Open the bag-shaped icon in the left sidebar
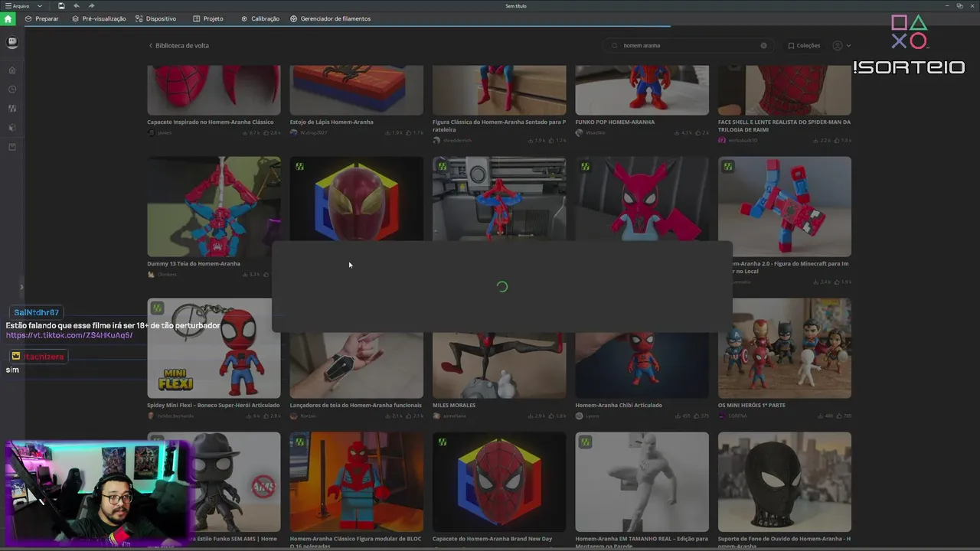The image size is (980, 551). tap(12, 147)
